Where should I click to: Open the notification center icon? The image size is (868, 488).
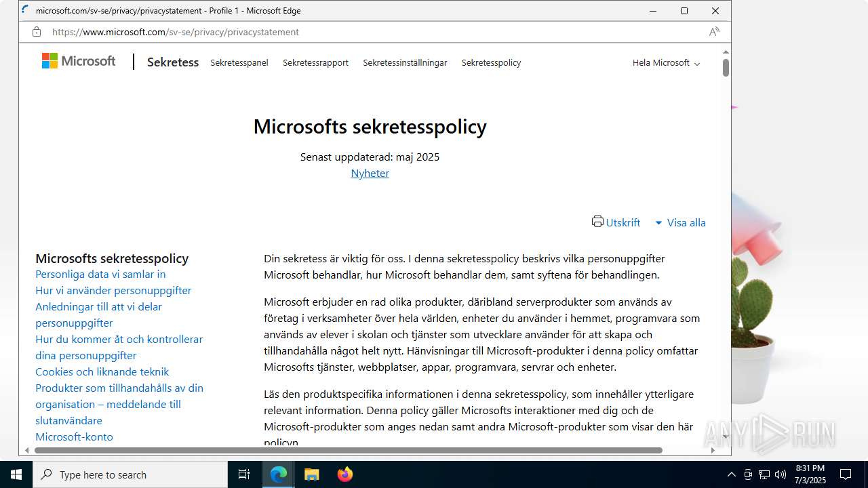(x=846, y=474)
